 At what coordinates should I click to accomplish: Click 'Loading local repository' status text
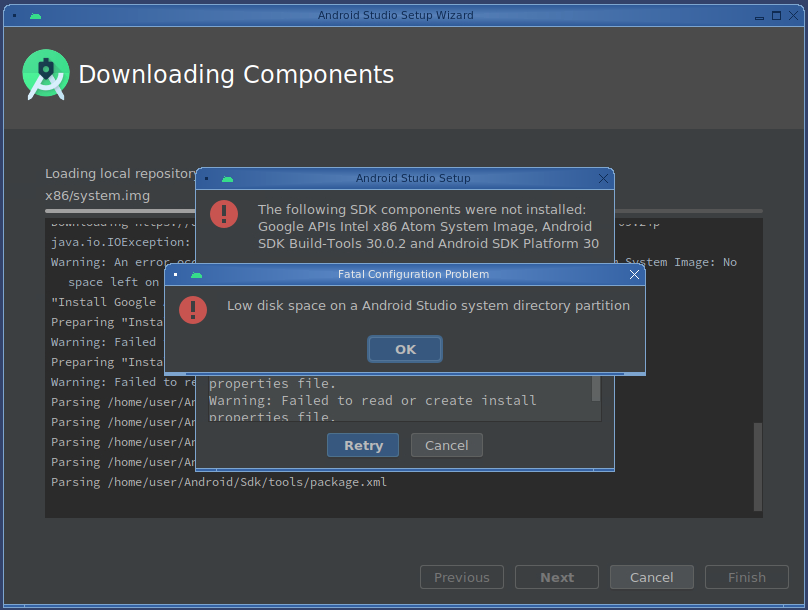coord(121,174)
